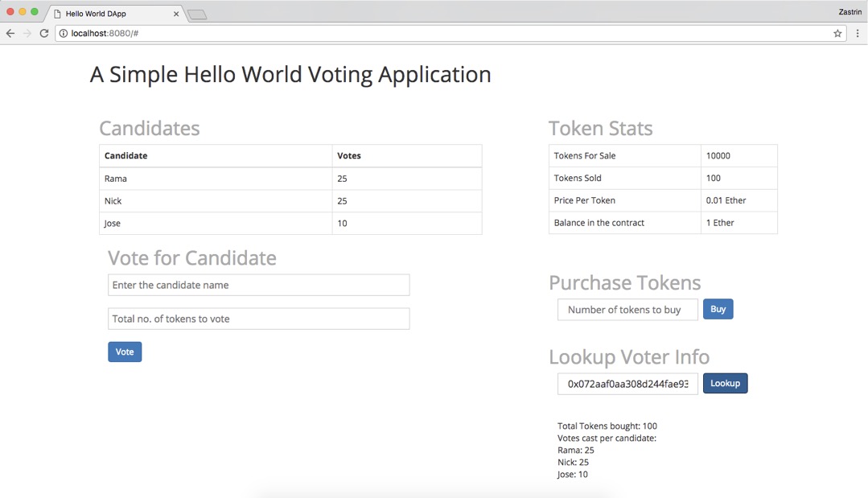
Task: Reload the page with the refresh icon
Action: point(44,34)
